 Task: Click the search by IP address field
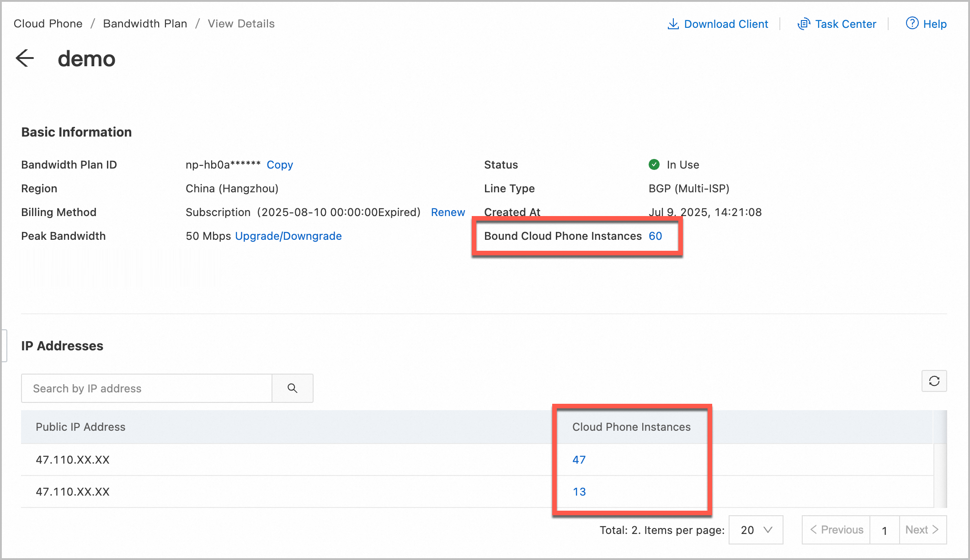[x=146, y=388]
